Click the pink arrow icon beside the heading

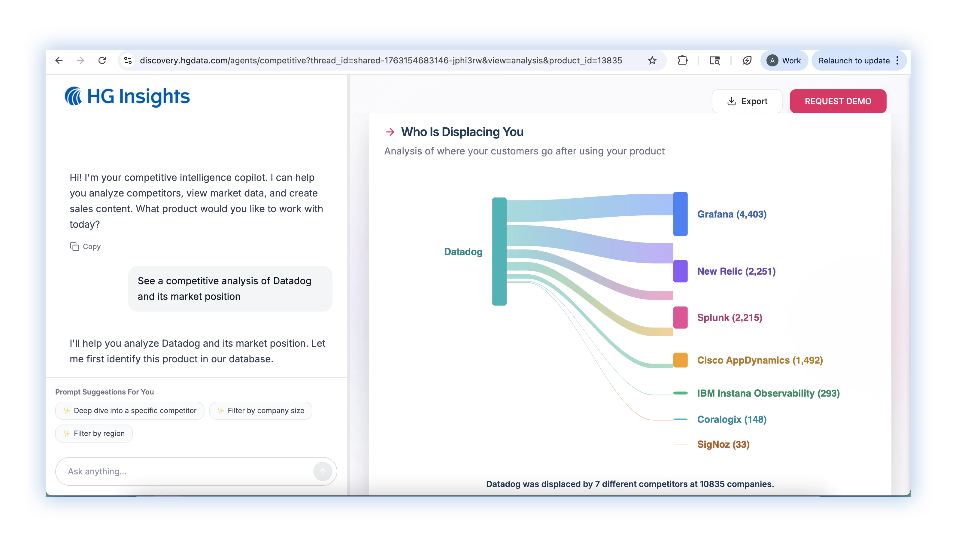[390, 132]
